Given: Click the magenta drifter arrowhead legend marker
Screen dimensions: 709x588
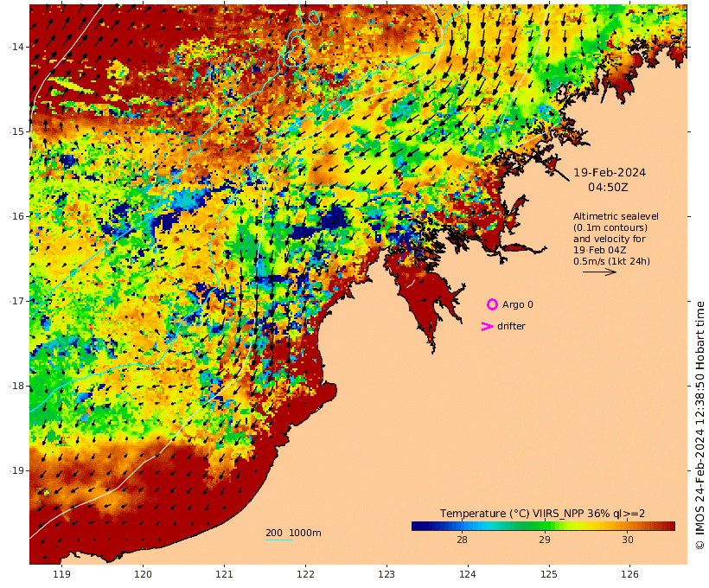Looking at the screenshot, I should [x=487, y=326].
